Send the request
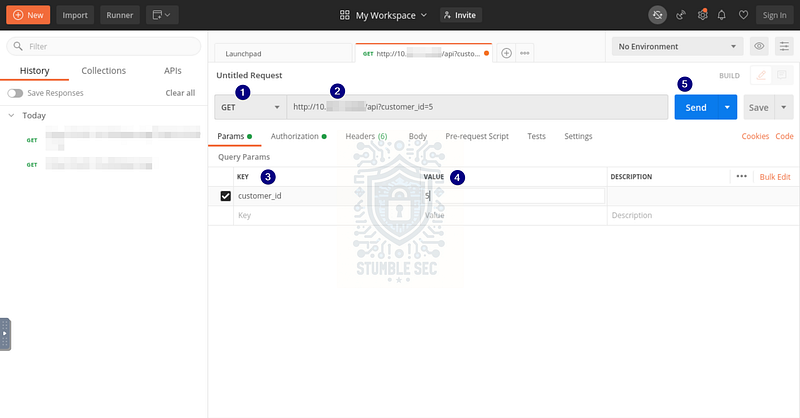This screenshot has height=418, width=800. click(x=696, y=107)
